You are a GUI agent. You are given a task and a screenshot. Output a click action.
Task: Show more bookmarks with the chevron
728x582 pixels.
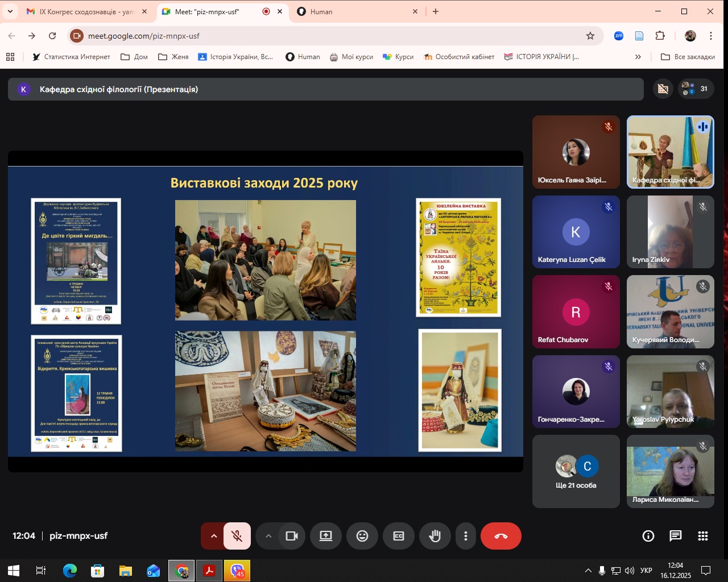click(638, 57)
